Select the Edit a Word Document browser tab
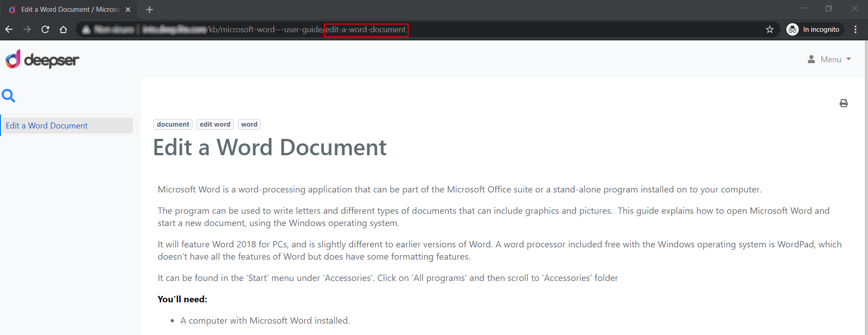The width and height of the screenshot is (868, 335). click(x=68, y=10)
